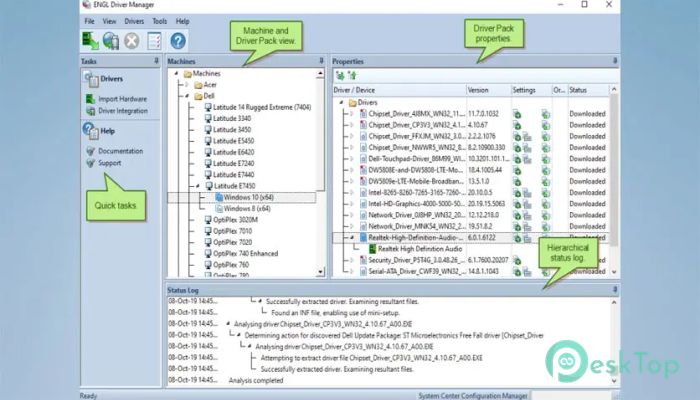Viewport: 700px width, 400px height.
Task: Select Security_Driver_P5T4G row
Action: click(416, 260)
